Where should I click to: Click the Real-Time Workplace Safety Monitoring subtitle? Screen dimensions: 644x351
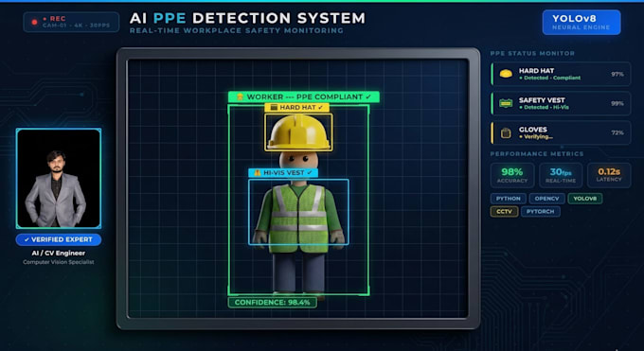[237, 31]
